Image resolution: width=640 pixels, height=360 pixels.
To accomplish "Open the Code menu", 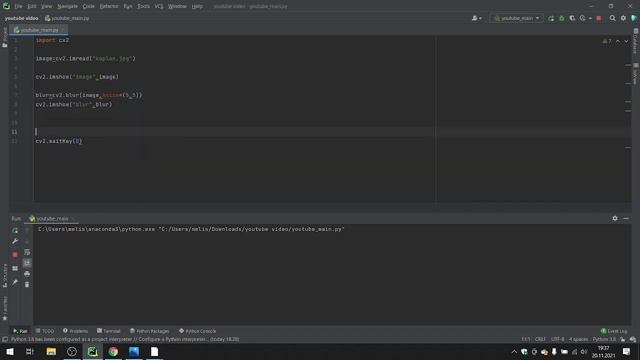I will click(88, 7).
